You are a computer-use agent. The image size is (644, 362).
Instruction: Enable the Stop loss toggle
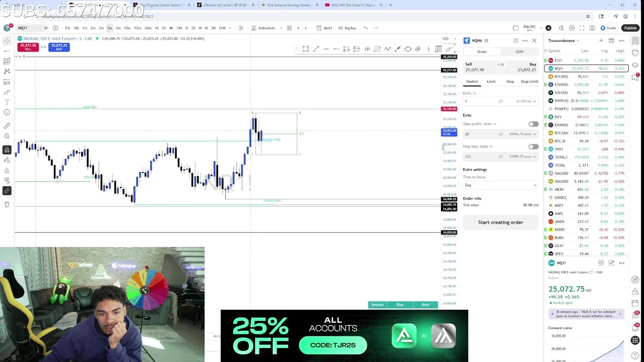tap(533, 147)
